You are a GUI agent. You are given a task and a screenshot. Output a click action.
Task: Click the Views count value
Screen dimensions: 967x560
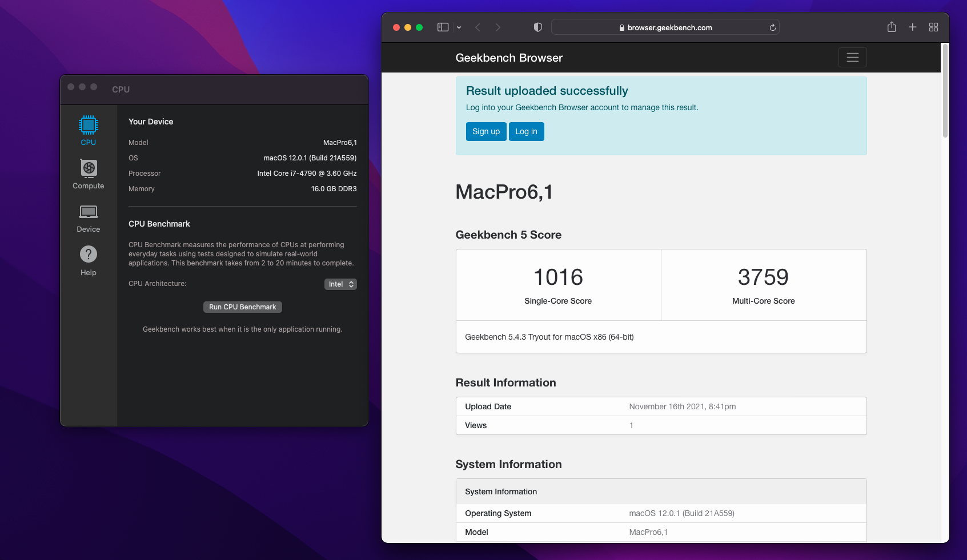(x=631, y=425)
